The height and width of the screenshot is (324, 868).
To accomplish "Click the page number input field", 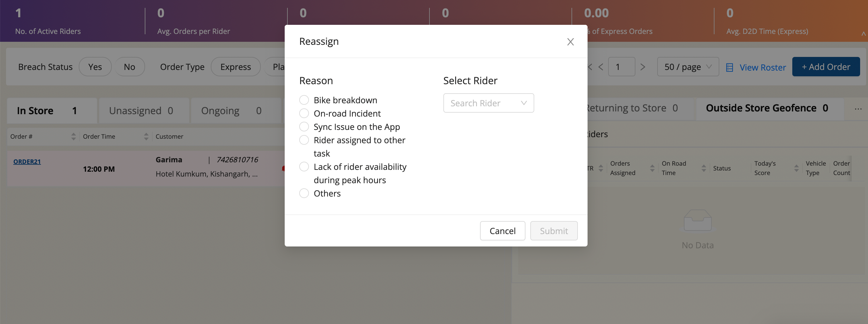I will click(621, 67).
